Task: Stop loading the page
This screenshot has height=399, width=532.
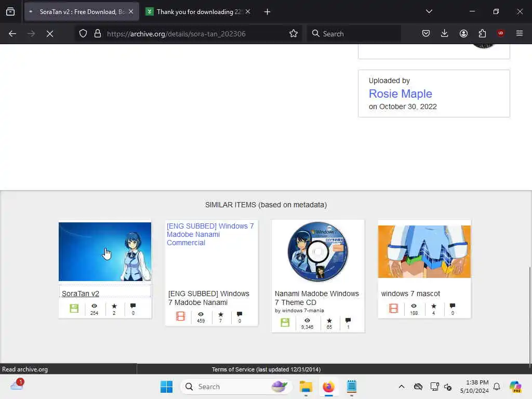Action: tap(49, 34)
